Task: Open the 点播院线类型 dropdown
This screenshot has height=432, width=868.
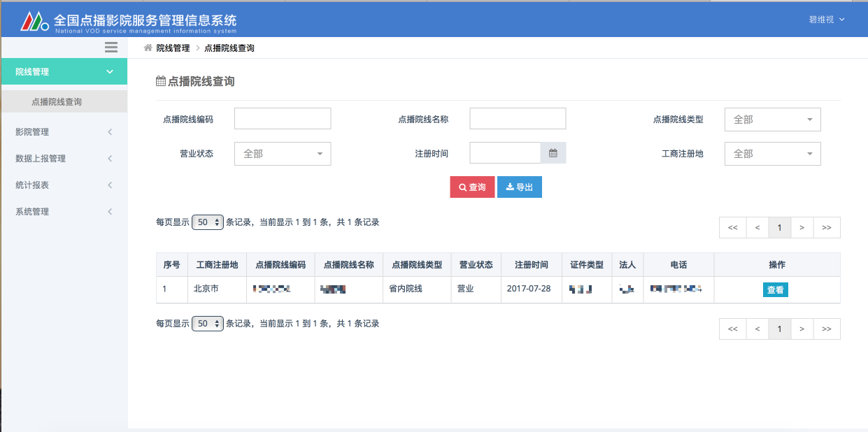Action: tap(772, 120)
